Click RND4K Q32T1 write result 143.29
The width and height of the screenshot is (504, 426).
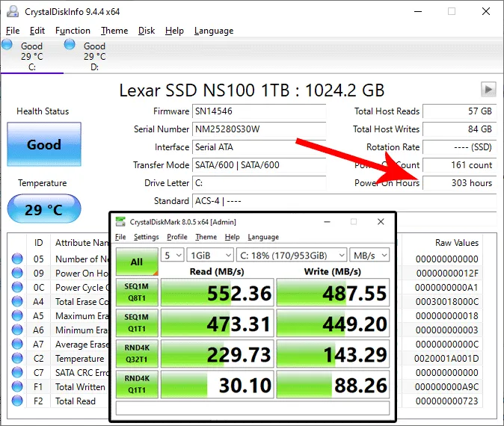[x=333, y=354]
